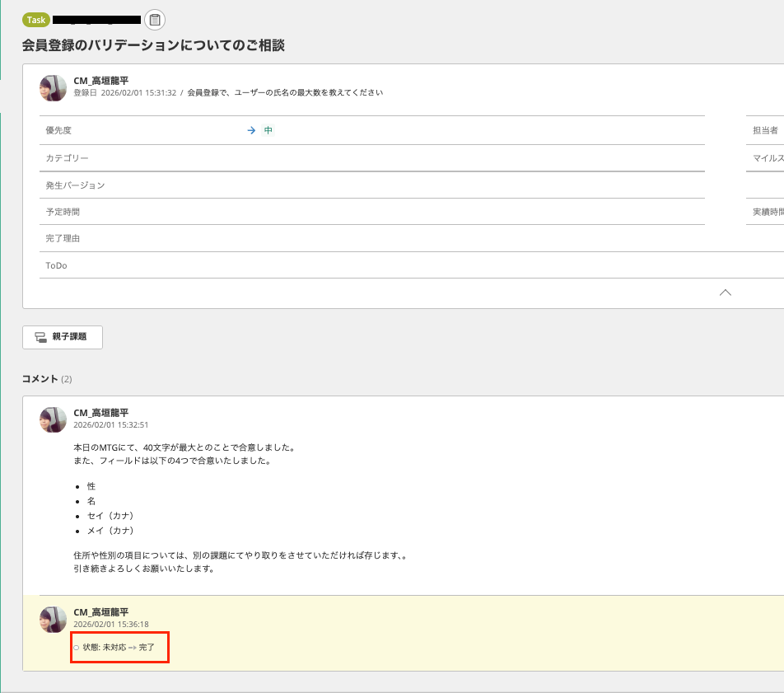784x693 pixels.
Task: Click the コメント (2) section heading
Action: point(45,380)
